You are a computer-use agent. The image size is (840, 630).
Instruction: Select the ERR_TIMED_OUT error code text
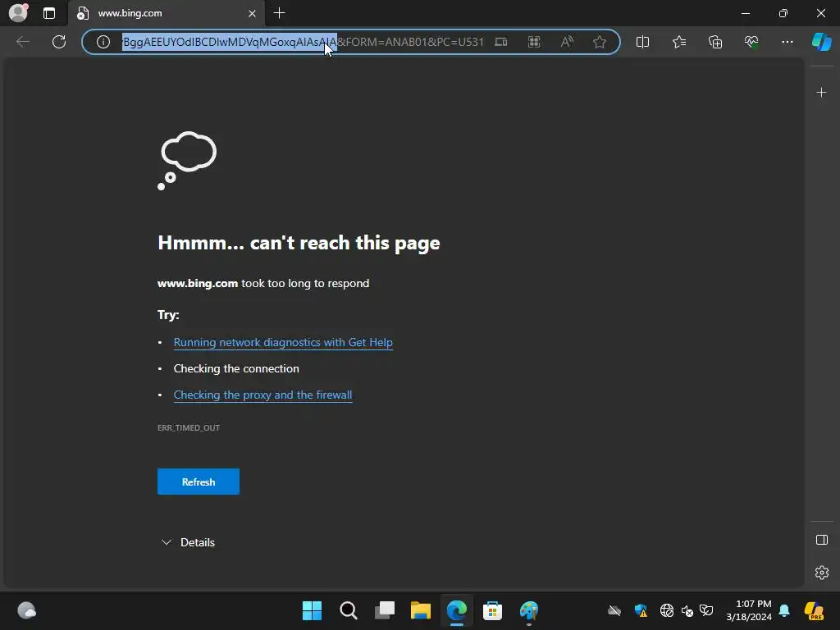(189, 427)
